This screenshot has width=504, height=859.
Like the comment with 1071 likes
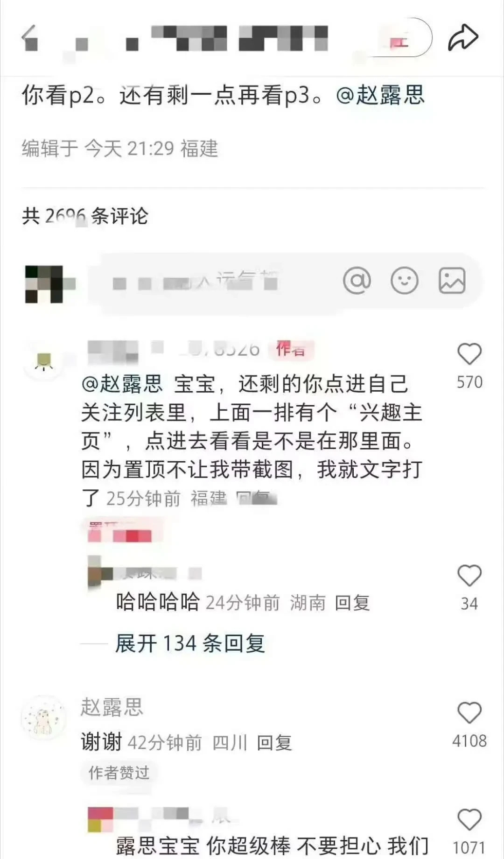469,820
